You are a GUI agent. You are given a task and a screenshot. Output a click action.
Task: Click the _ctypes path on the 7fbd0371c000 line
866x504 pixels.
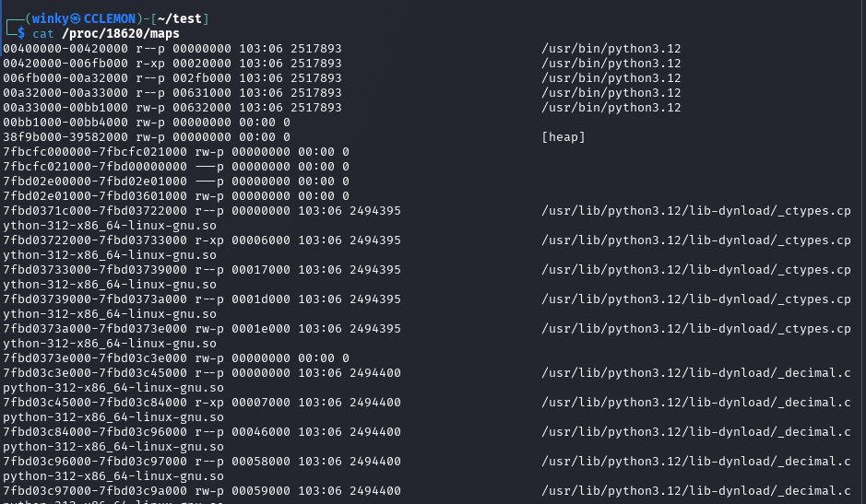click(x=695, y=210)
